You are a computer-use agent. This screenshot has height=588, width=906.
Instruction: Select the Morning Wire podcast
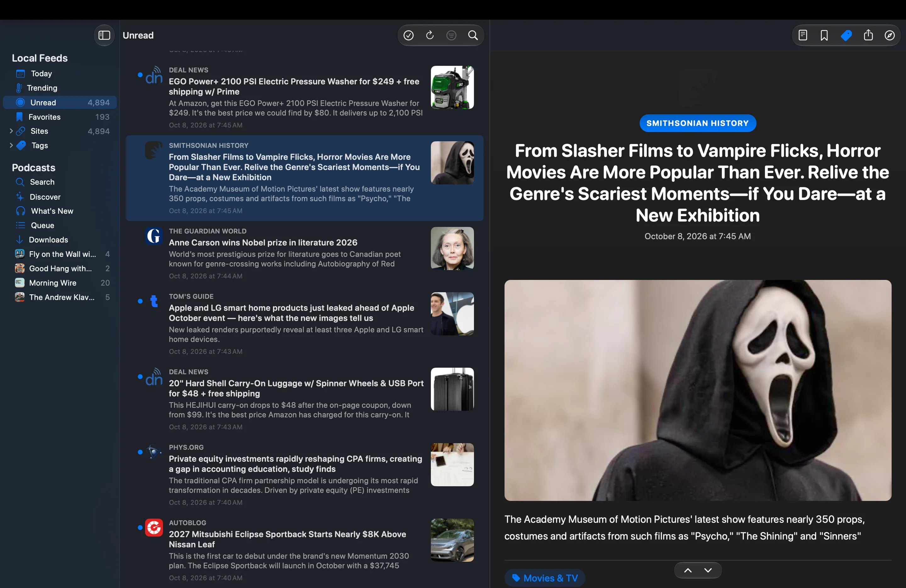(x=60, y=283)
